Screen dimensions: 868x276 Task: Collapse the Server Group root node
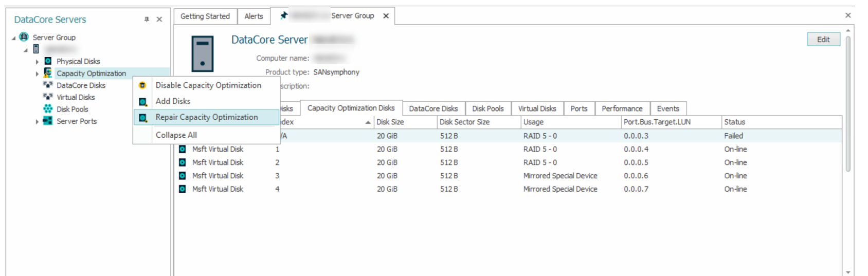coord(14,38)
